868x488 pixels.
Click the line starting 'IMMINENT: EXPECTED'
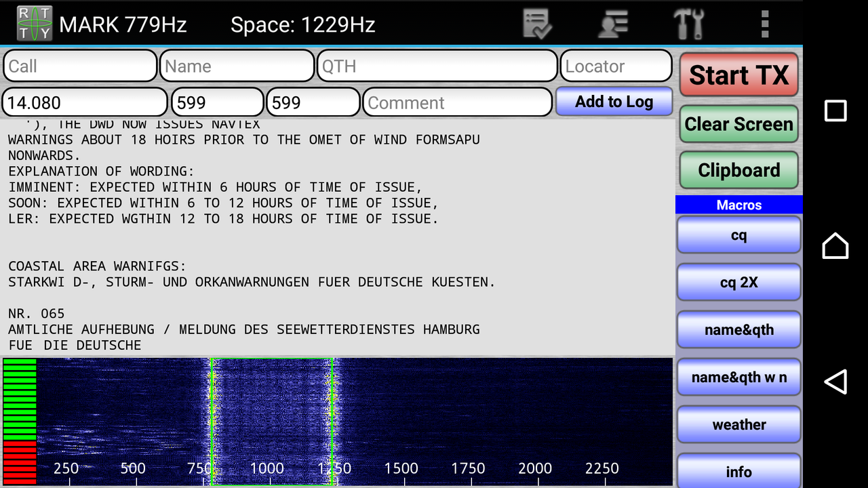[216, 187]
